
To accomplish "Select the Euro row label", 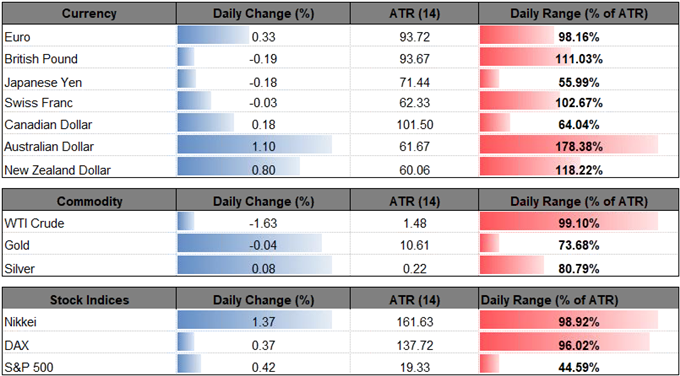I will point(17,37).
